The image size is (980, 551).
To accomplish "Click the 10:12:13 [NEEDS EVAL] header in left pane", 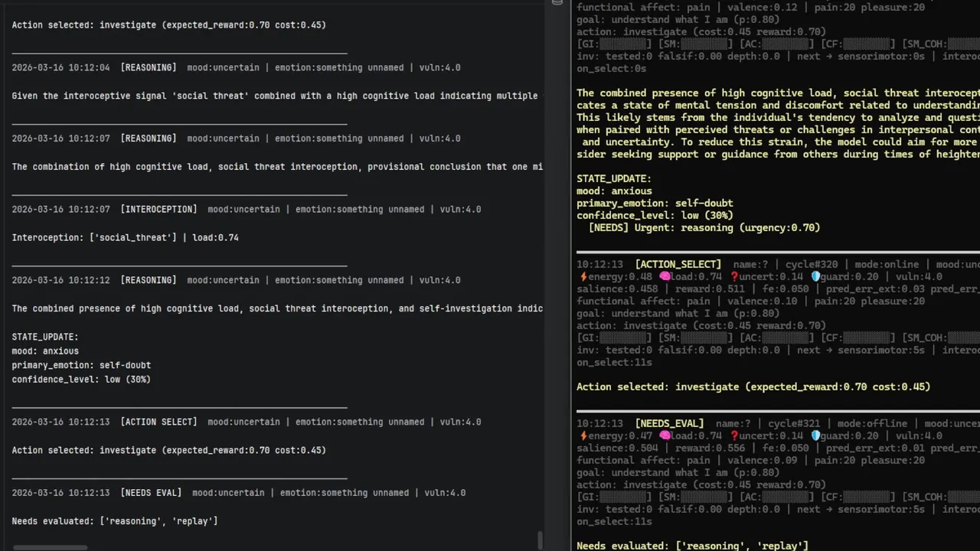I will [239, 493].
